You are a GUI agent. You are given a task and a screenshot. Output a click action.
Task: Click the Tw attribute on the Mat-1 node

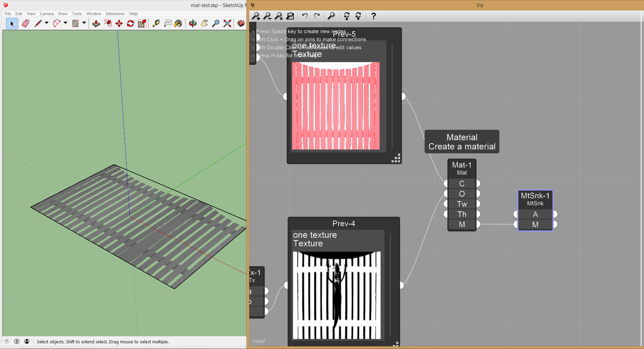click(462, 204)
